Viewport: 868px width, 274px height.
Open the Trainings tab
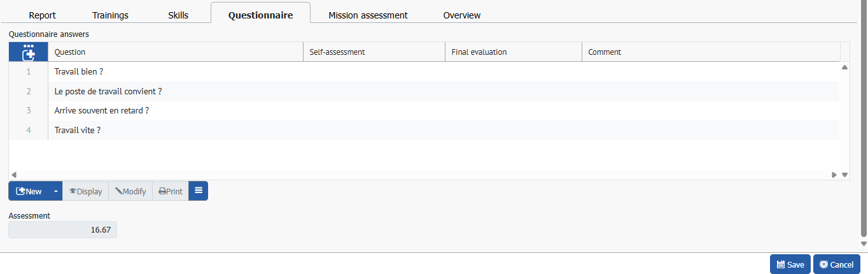pyautogui.click(x=110, y=15)
